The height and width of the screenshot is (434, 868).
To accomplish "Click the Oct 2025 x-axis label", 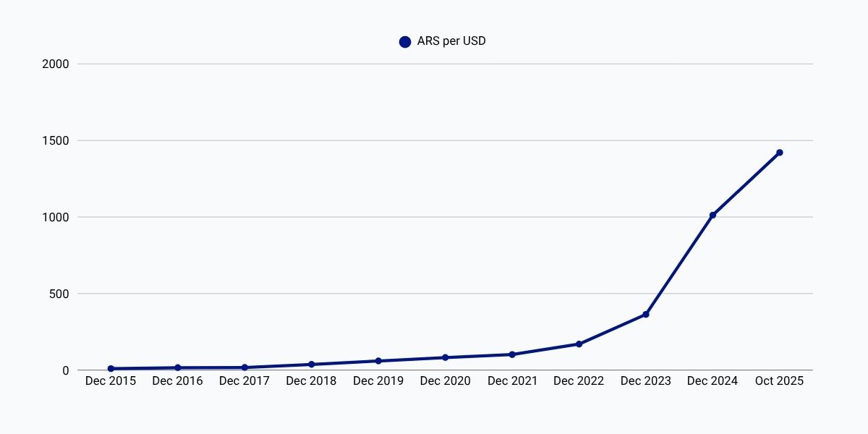I will coord(779,381).
